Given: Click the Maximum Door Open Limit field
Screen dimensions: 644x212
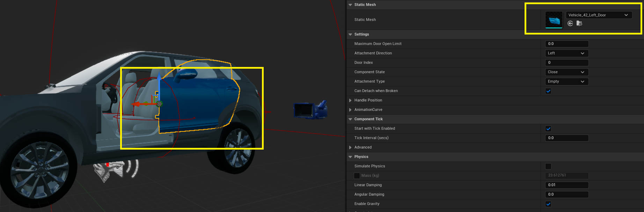Looking at the screenshot, I should point(566,44).
